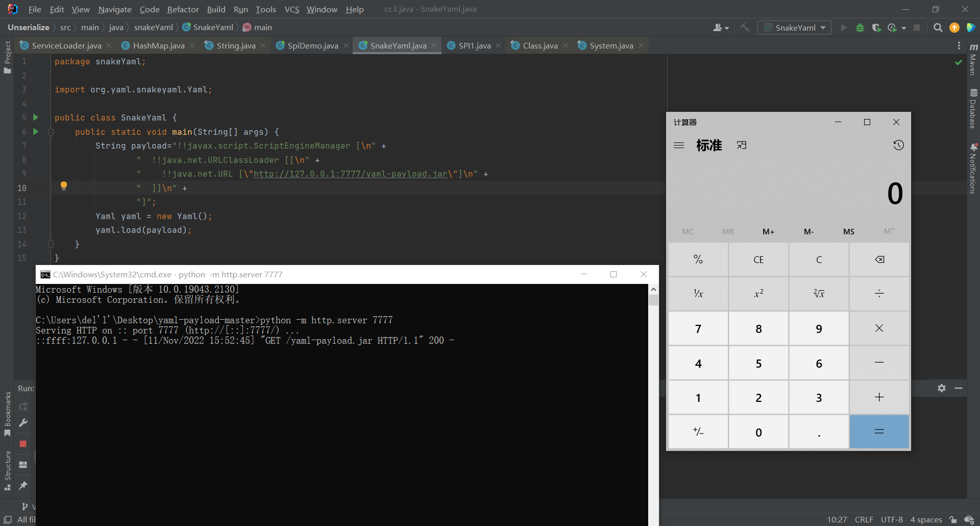Click Run with Coverage shield icon
This screenshot has width=980, height=526.
(x=876, y=28)
